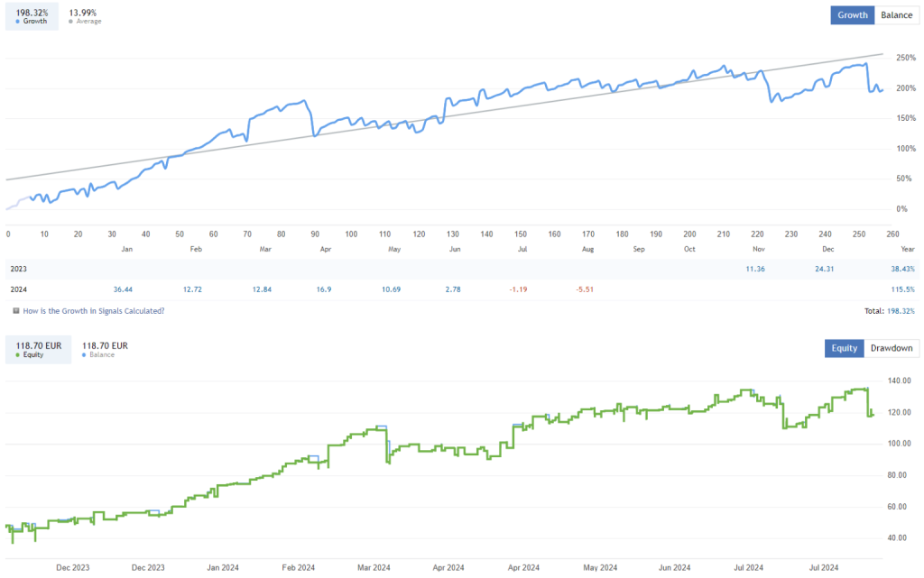Show the Equity chart view

tap(844, 348)
